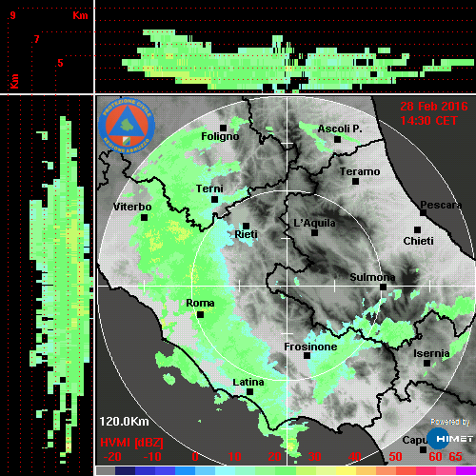Select the Pescara map label

[x=441, y=205]
